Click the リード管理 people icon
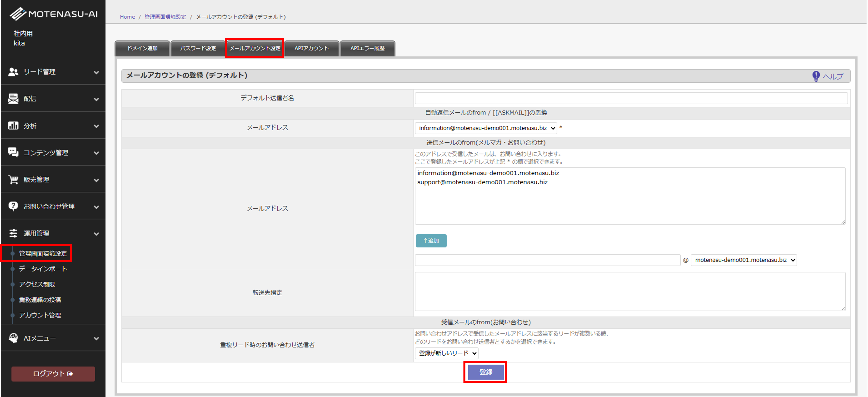The image size is (868, 397). (13, 72)
